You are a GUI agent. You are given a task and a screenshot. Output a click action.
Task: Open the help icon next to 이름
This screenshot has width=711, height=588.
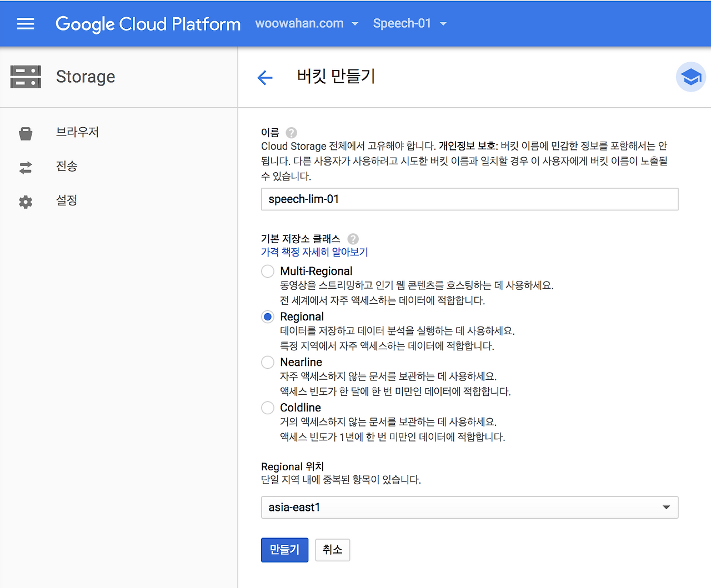click(x=291, y=133)
